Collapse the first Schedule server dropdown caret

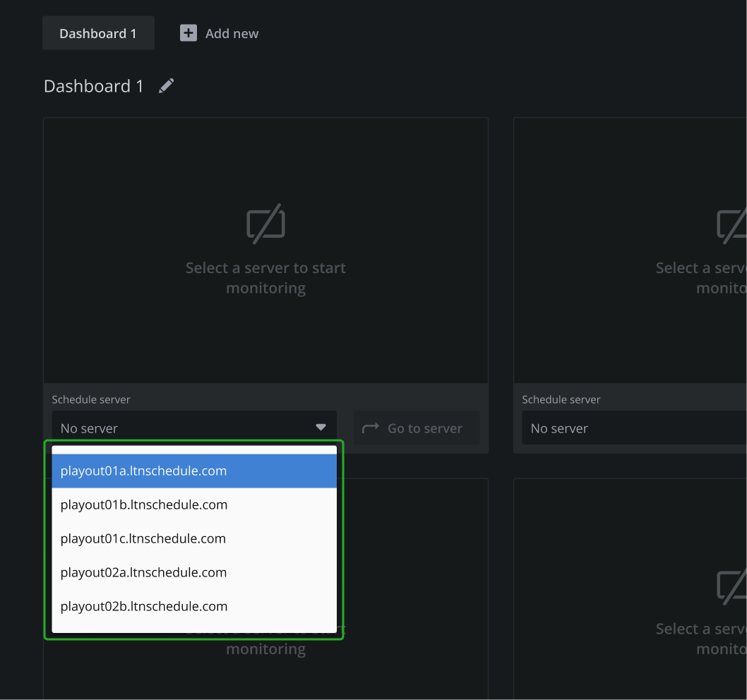tap(321, 428)
